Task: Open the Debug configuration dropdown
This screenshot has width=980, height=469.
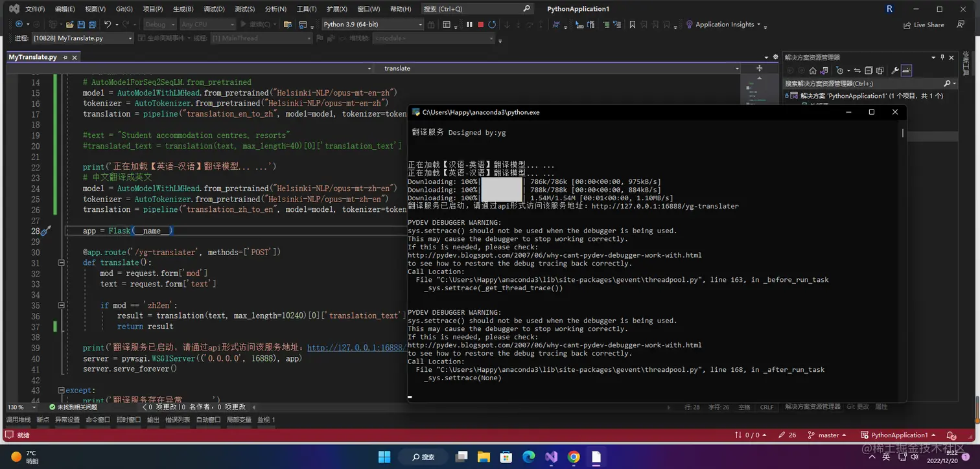Action: tap(159, 25)
